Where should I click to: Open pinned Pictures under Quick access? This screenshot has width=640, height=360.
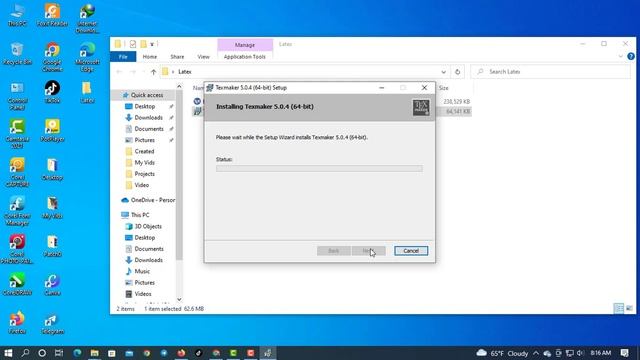pyautogui.click(x=144, y=140)
